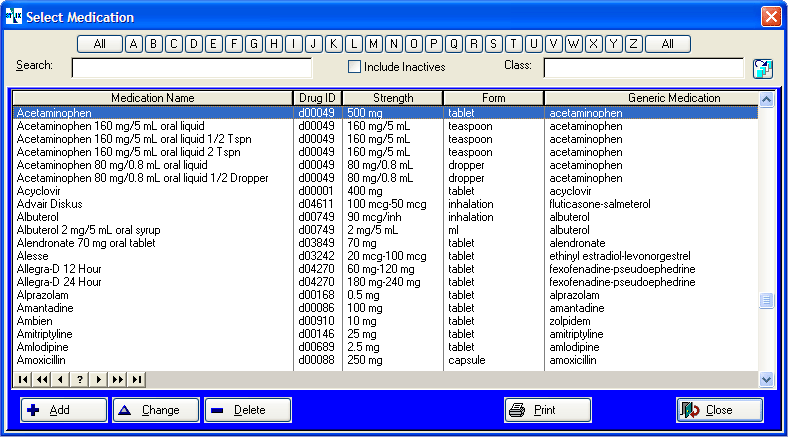Select the Amlodipine row
Screen dimensions: 788x437
pyautogui.click(x=385, y=347)
